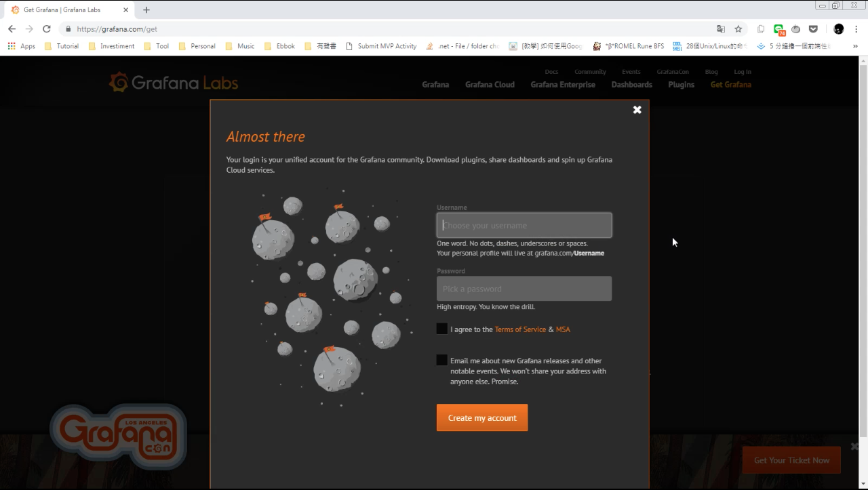Open the Terms of Service link
This screenshot has width=868, height=490.
520,329
